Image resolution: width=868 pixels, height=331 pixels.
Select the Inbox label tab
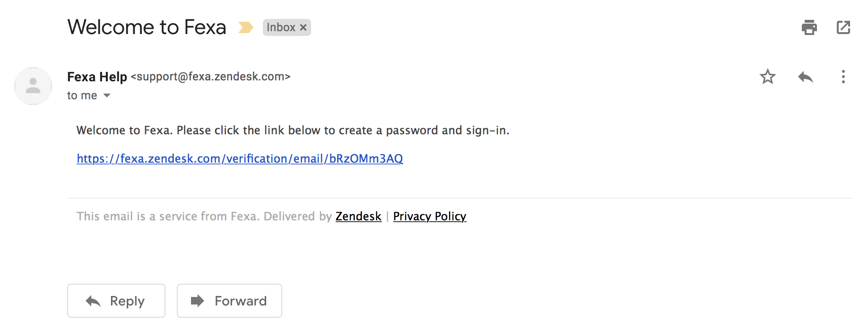point(283,27)
